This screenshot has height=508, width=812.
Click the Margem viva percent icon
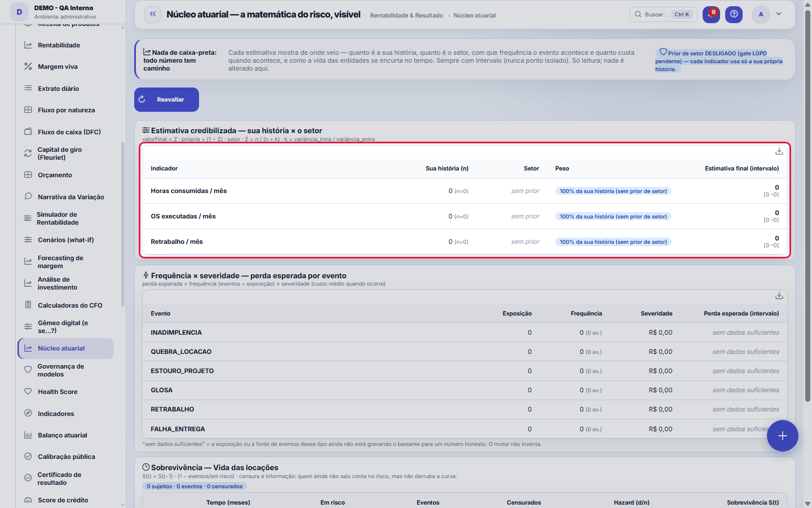[x=28, y=67]
